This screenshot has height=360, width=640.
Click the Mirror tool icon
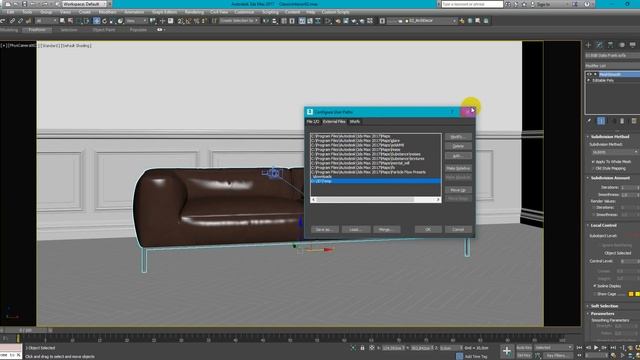(x=266, y=21)
